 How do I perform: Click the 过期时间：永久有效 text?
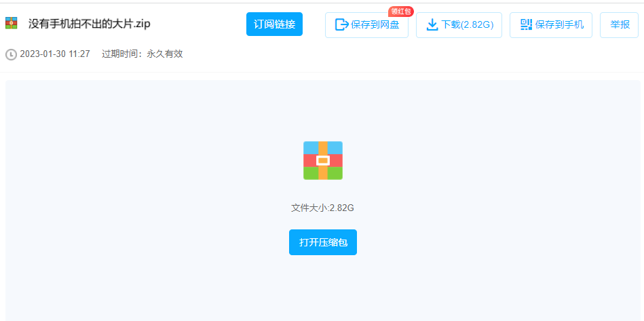click(142, 54)
